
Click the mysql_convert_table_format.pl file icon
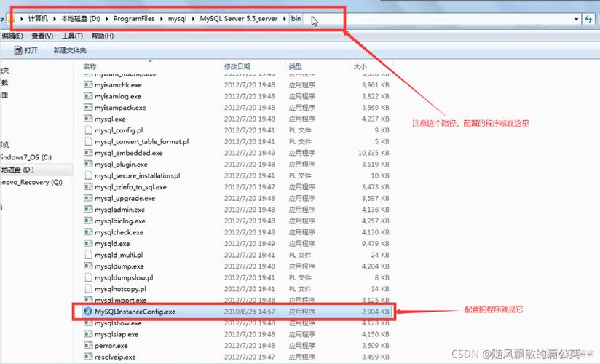tap(88, 141)
